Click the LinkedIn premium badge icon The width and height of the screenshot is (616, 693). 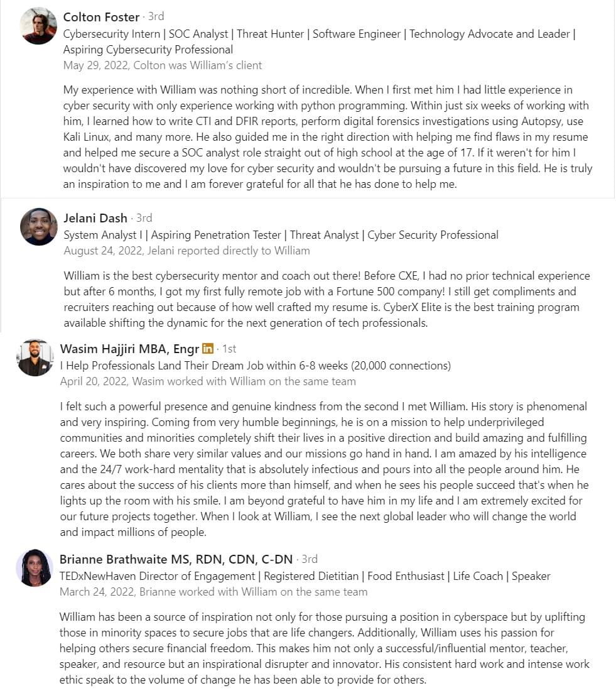[208, 348]
